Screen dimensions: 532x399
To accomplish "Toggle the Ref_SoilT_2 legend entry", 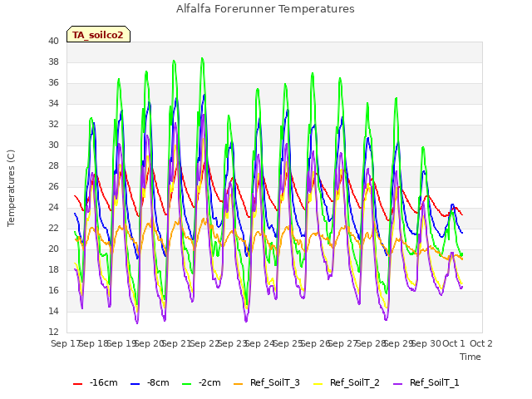I will 347,382.
